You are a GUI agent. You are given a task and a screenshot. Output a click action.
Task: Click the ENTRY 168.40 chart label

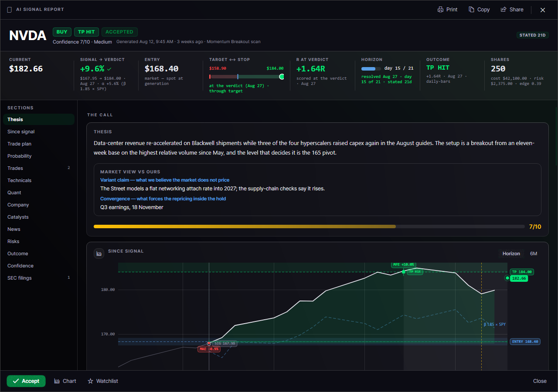[525, 341]
